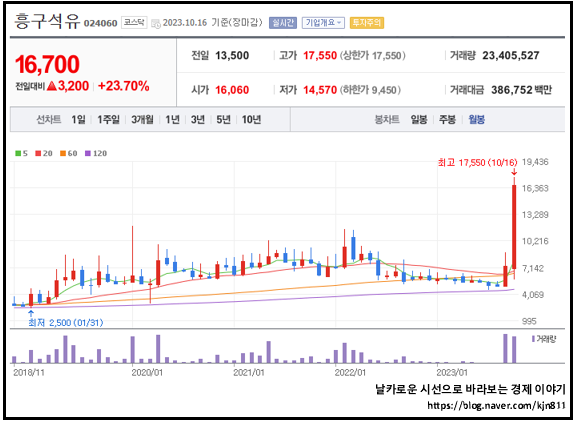Switch to 일봉 candlestick chart
Image resolution: width=574 pixels, height=424 pixels.
pyautogui.click(x=419, y=119)
